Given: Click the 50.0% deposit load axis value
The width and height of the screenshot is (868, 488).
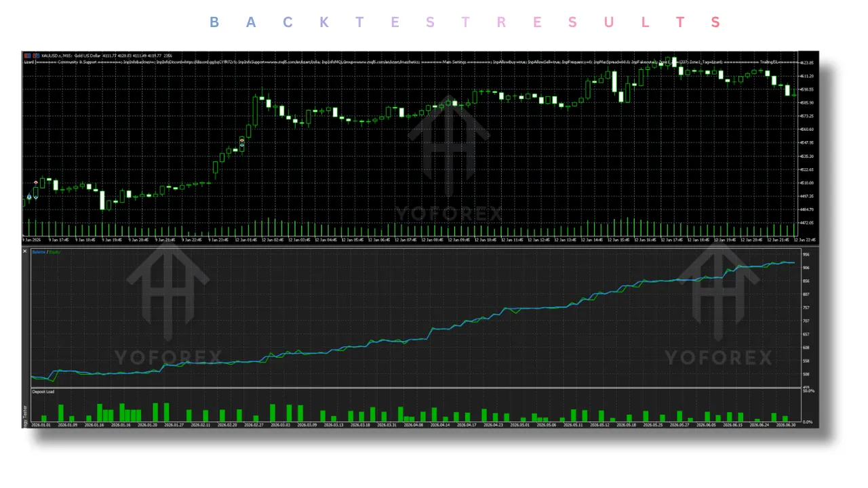Looking at the screenshot, I should click(808, 391).
